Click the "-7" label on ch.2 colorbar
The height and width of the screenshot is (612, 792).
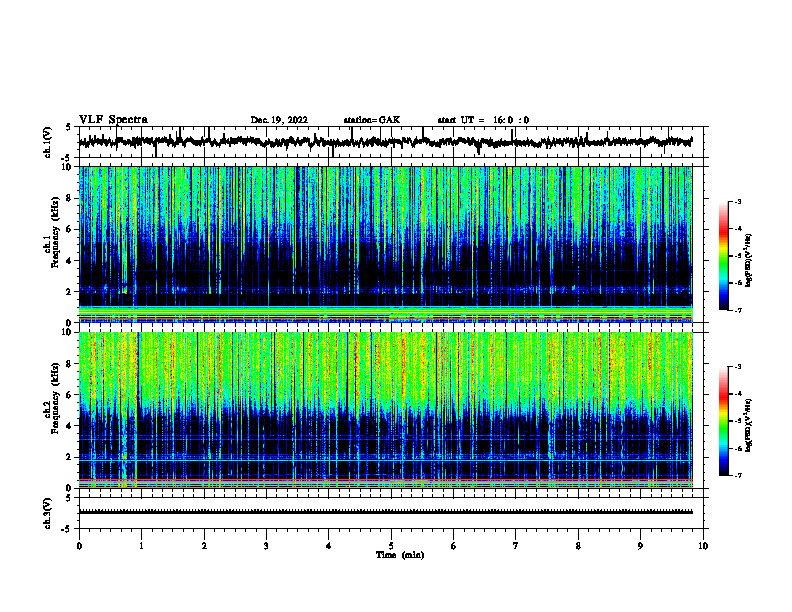click(738, 476)
